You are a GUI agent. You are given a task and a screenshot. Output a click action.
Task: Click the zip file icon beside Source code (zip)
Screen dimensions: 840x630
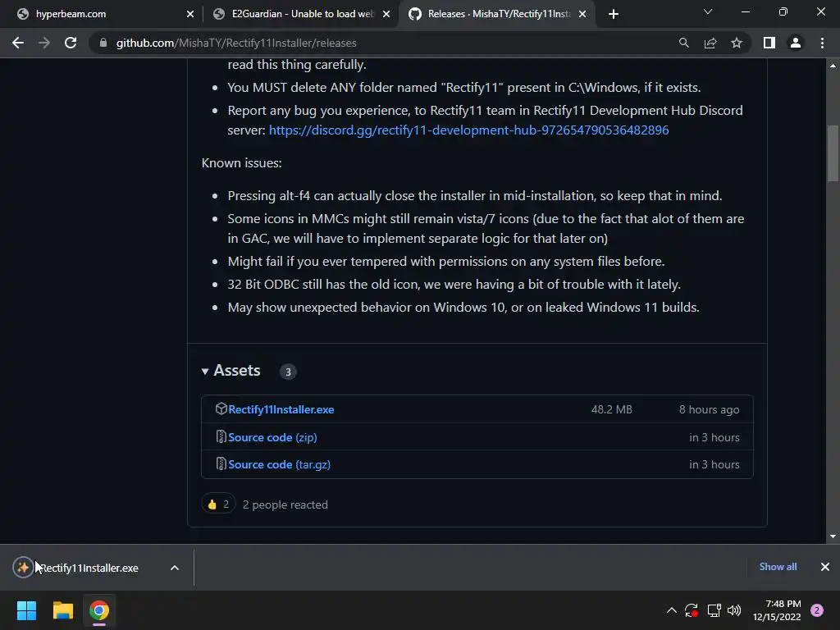pos(221,436)
